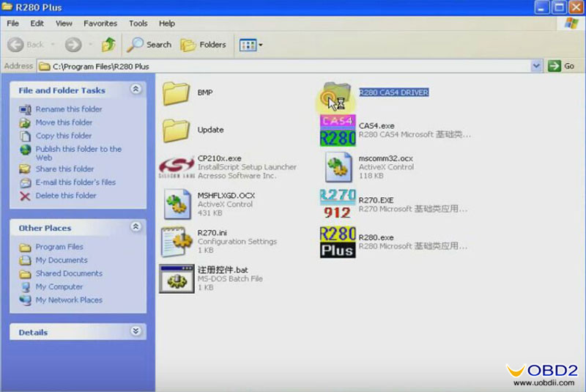Screen dimensions: 586x392
Task: Open the Help menu
Action: pyautogui.click(x=167, y=23)
